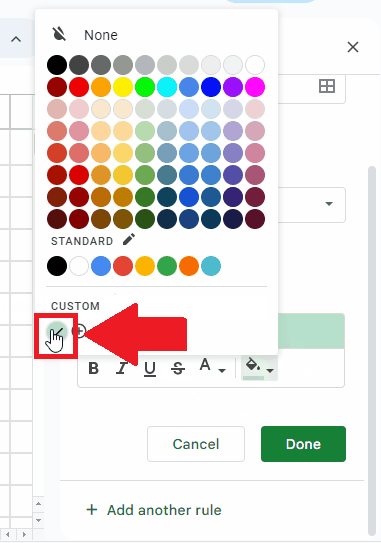
Task: Toggle italic formatting
Action: (x=122, y=368)
